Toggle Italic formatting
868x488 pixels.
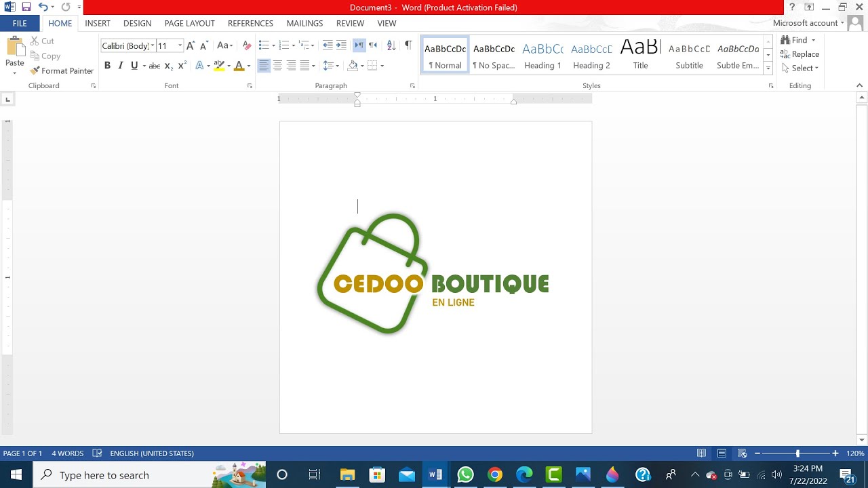(121, 66)
